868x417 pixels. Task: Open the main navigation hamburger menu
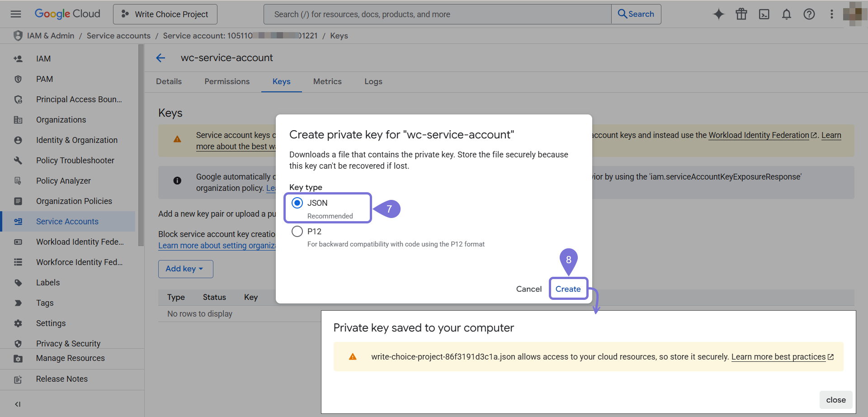click(x=16, y=14)
